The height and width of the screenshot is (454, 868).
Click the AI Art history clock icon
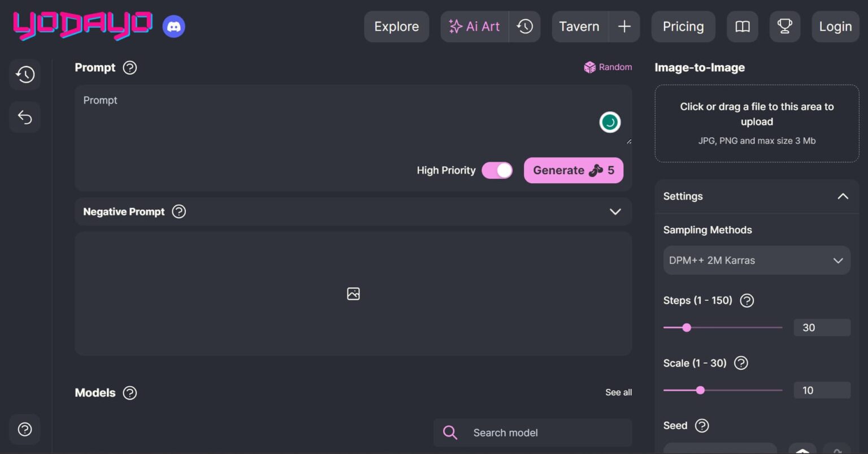coord(525,27)
